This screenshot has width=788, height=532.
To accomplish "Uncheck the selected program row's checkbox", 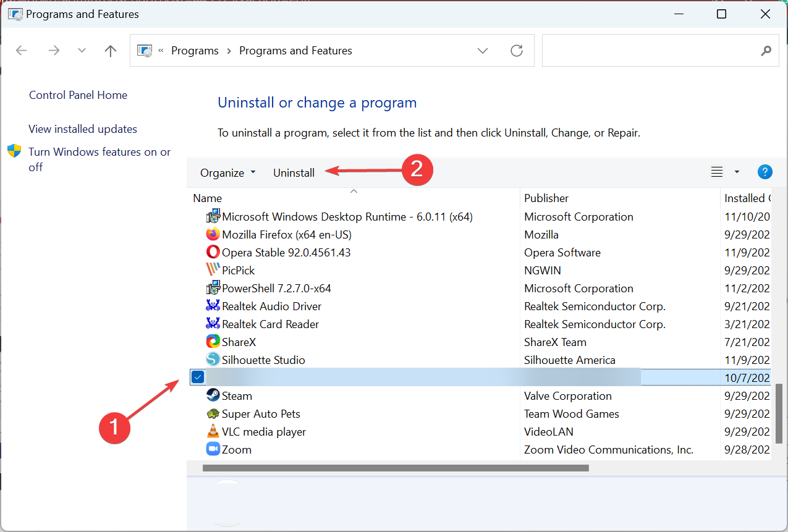I will pos(197,378).
